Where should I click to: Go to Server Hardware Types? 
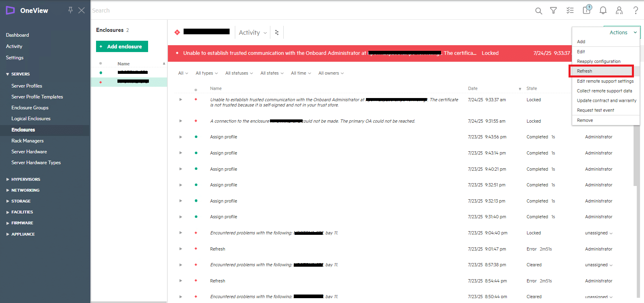click(36, 163)
